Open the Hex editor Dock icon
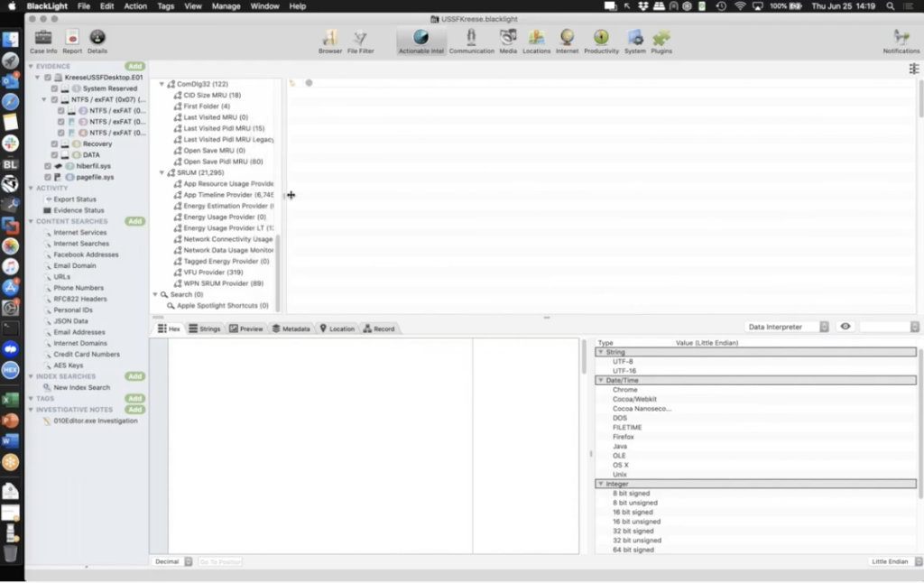 (10, 370)
